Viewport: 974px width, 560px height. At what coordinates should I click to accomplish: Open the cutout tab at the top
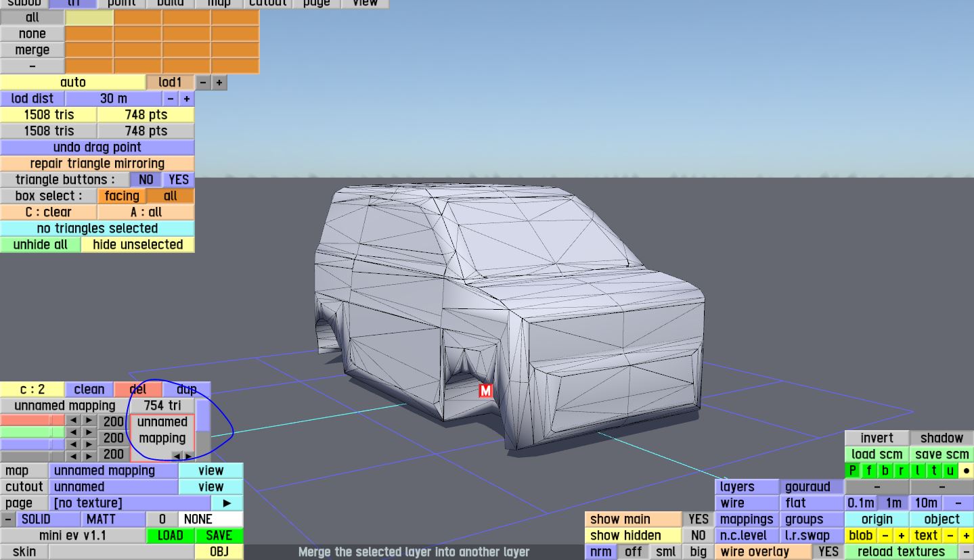click(x=268, y=3)
